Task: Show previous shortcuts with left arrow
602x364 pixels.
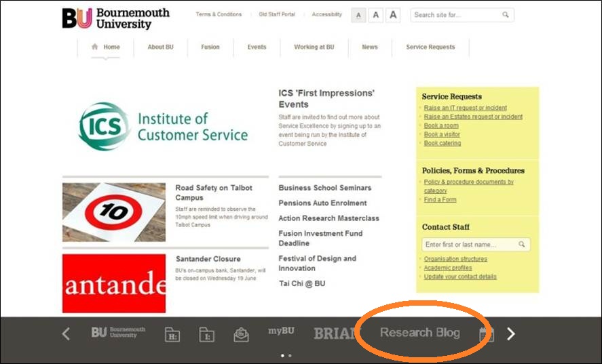Action: [66, 333]
